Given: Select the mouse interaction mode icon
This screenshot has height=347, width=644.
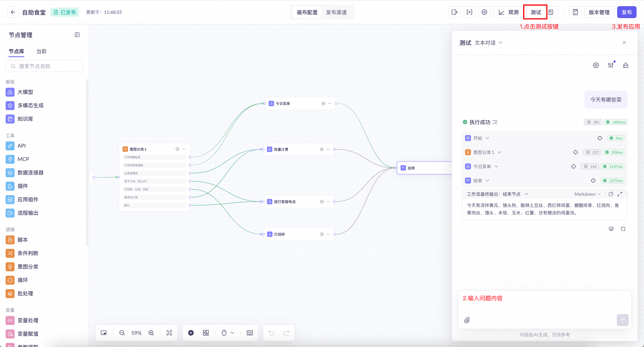Looking at the screenshot, I should [224, 333].
